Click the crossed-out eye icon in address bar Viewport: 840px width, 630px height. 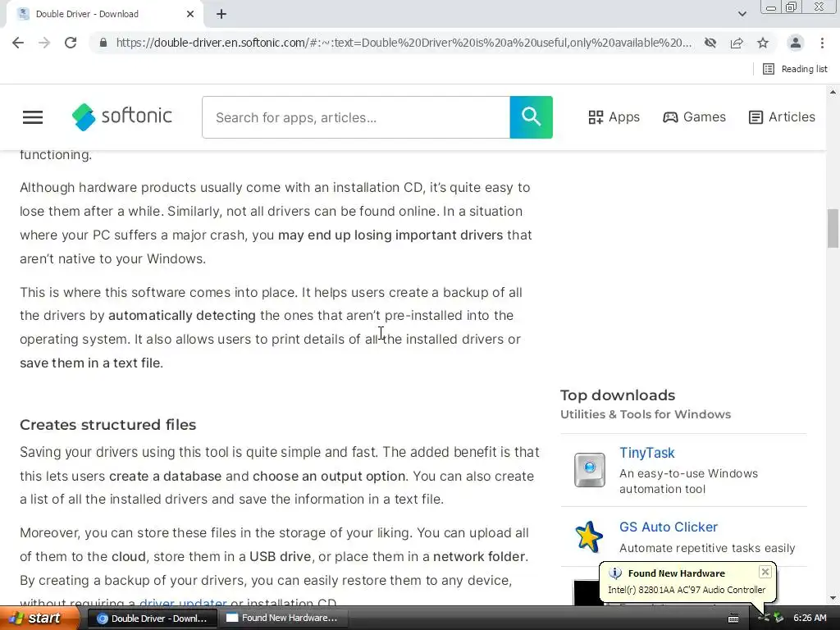coord(710,43)
